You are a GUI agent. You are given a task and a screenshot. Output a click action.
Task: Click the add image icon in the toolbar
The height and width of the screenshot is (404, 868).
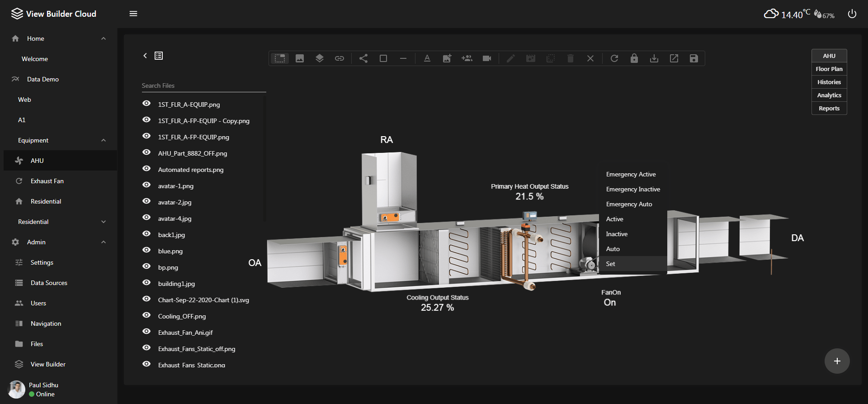point(447,58)
